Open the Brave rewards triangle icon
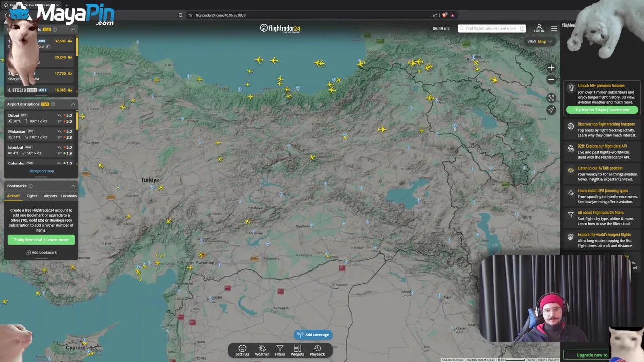The width and height of the screenshot is (644, 362). 453,15
